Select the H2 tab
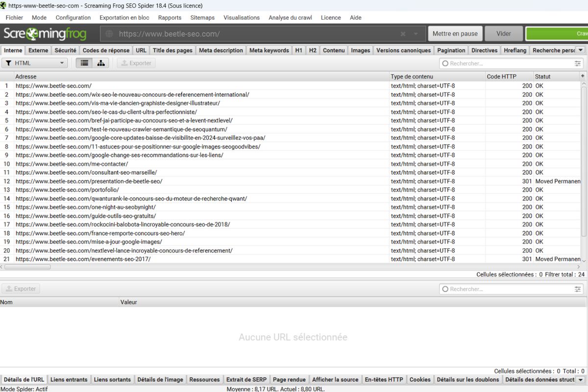 313,50
